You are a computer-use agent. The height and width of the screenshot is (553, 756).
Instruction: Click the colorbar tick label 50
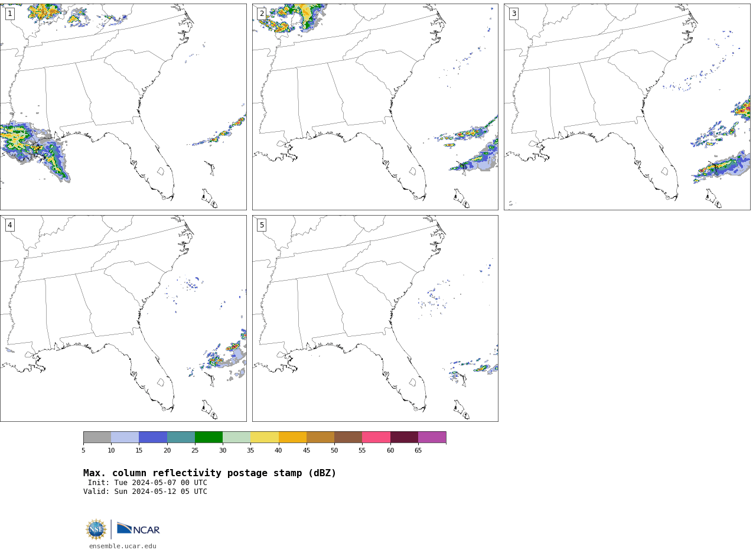(x=334, y=450)
